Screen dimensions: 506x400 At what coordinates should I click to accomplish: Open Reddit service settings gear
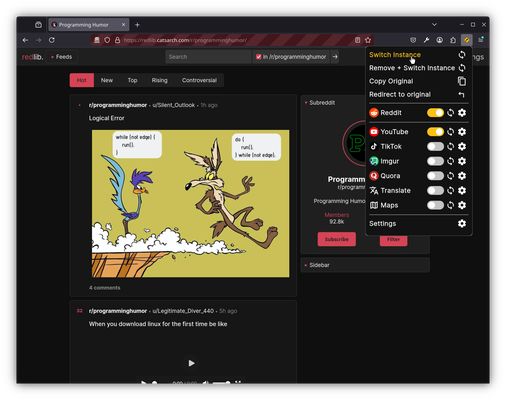(462, 113)
